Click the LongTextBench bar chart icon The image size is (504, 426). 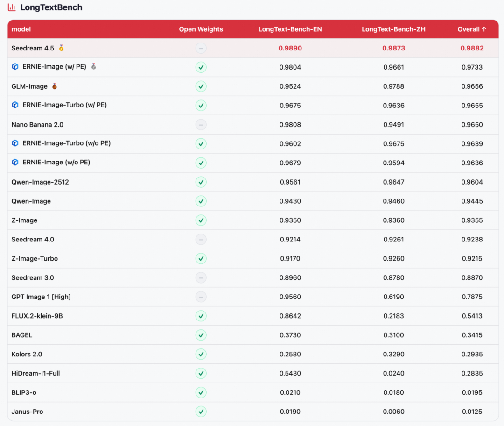(x=12, y=7)
